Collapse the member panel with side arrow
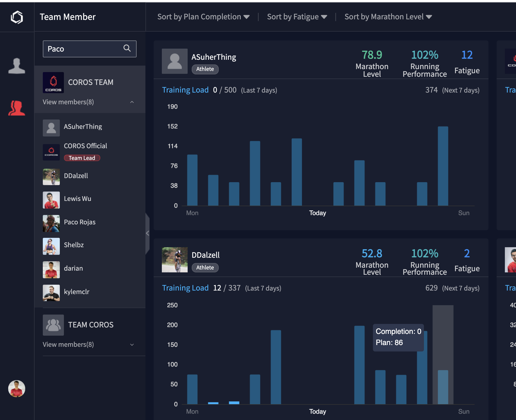Viewport: 516px width, 420px height. coord(147,233)
